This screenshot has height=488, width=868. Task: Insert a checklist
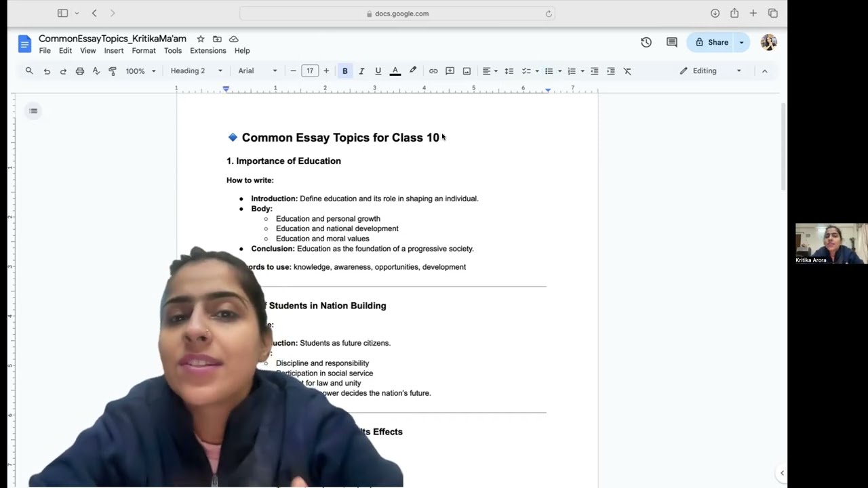click(x=526, y=70)
